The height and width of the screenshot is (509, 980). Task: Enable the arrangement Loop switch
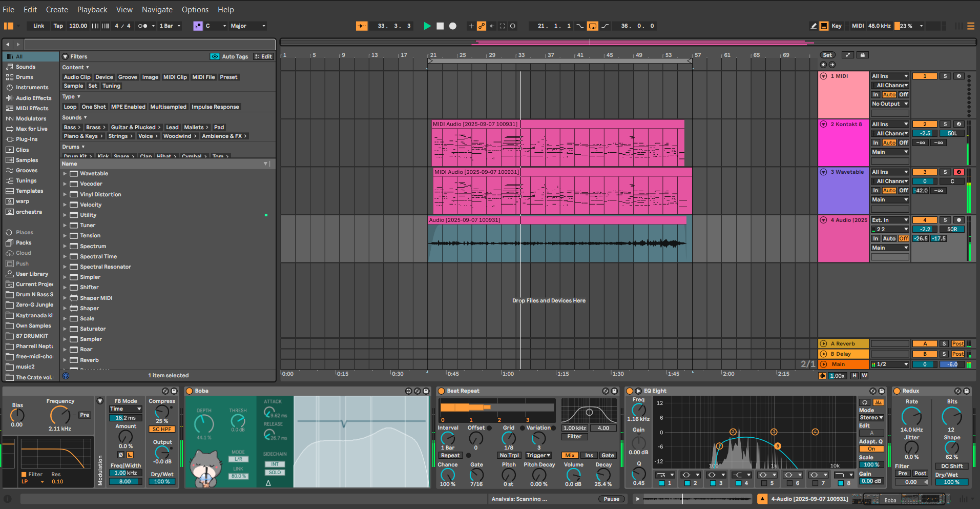click(x=592, y=26)
